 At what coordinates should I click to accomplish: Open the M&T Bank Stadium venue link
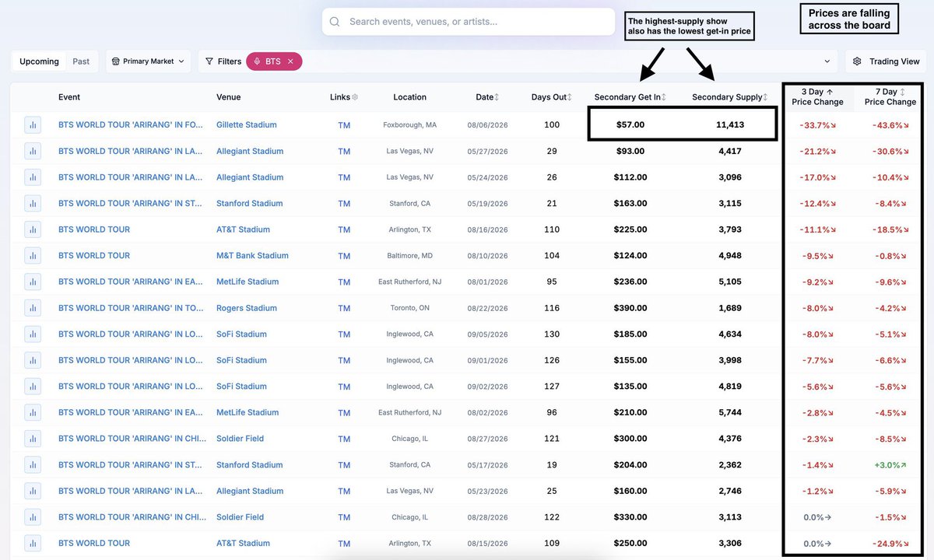coord(252,256)
